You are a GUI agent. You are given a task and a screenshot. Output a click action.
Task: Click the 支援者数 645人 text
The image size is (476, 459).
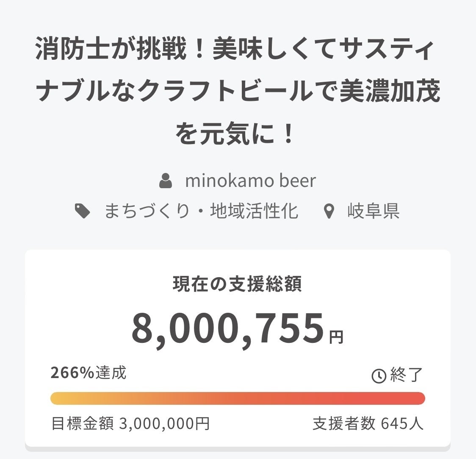tap(368, 423)
